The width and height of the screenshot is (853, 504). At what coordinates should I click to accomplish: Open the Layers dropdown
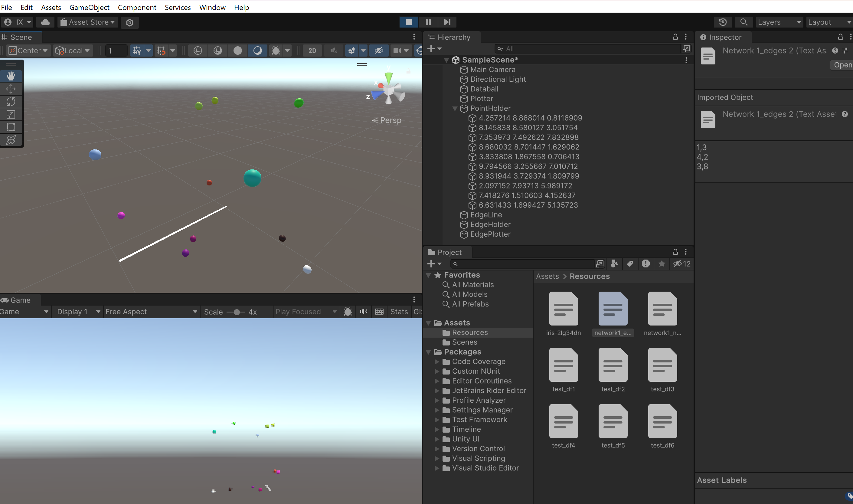pyautogui.click(x=779, y=22)
